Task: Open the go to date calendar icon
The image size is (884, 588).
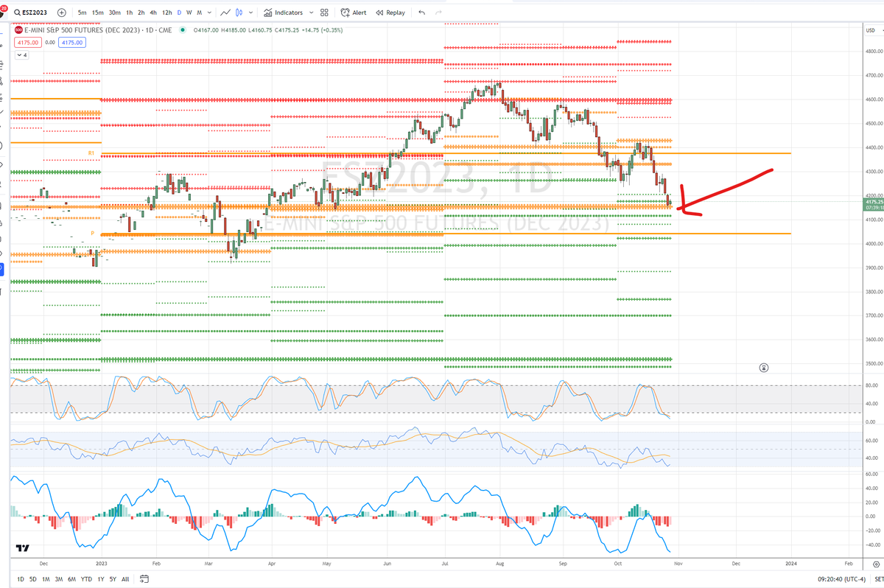Action: pyautogui.click(x=144, y=579)
